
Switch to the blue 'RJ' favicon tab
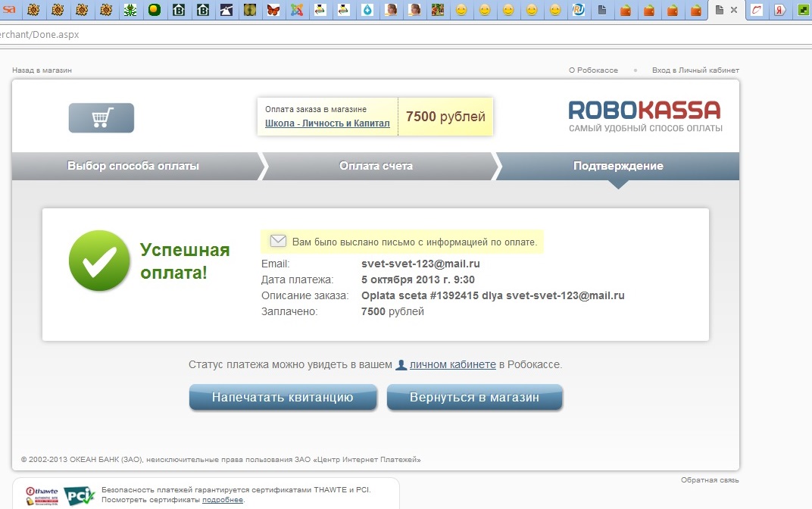[579, 9]
